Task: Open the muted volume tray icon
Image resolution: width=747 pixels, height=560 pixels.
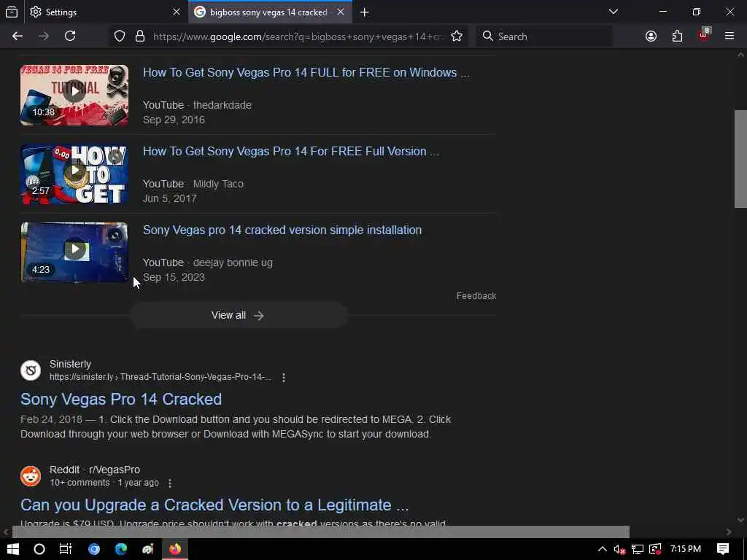Action: [619, 550]
